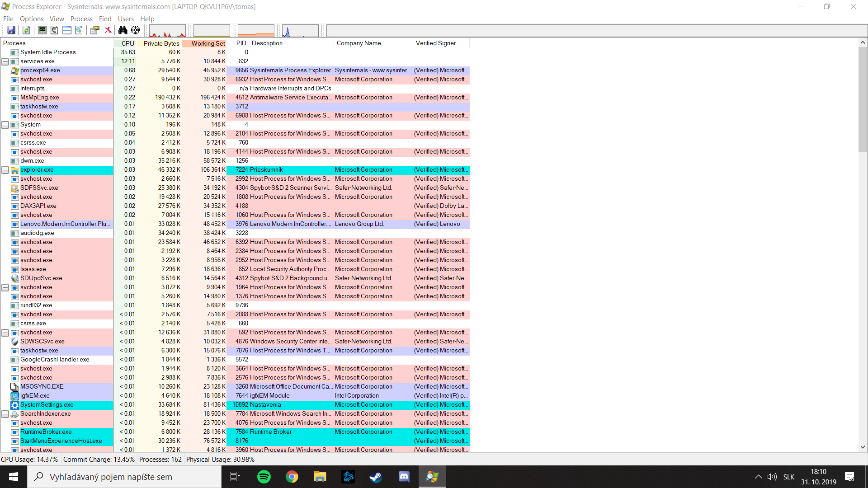Open the physical memory mini graph
The width and height of the screenshot is (868, 488).
click(x=256, y=31)
